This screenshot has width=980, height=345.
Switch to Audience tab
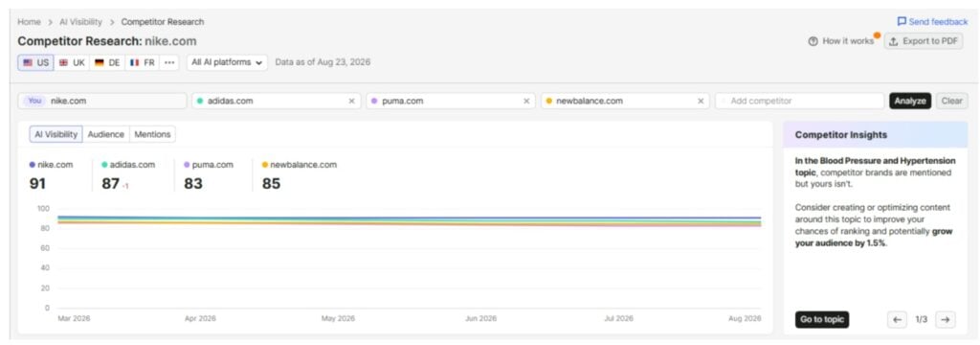(x=106, y=134)
